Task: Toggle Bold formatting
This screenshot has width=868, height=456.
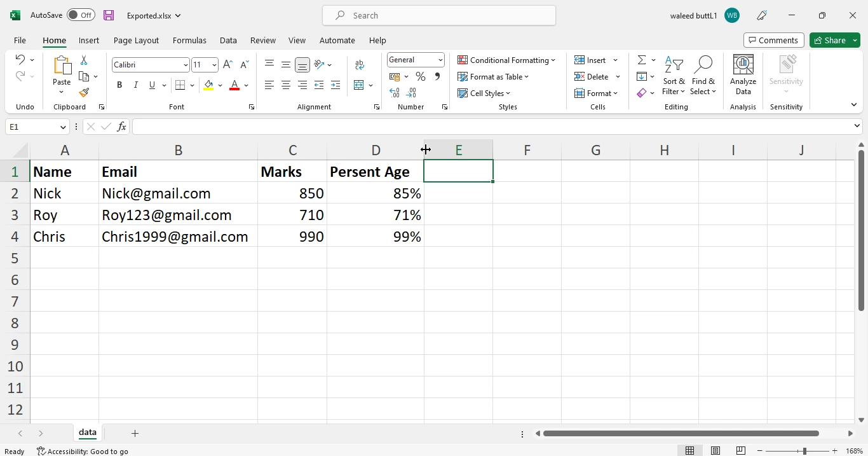Action: [119, 85]
